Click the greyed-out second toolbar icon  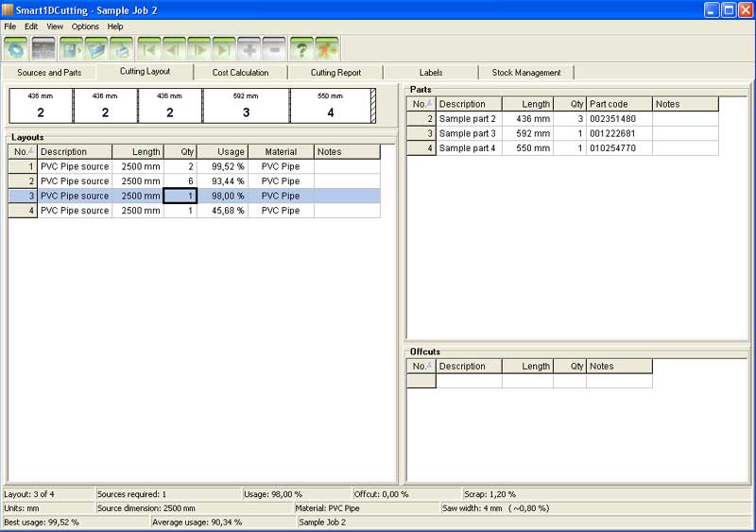click(x=43, y=49)
